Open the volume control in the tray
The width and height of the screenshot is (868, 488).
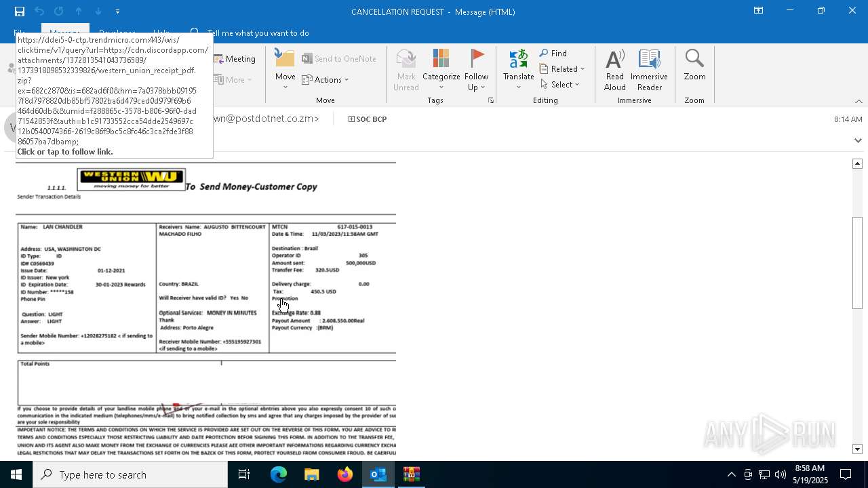tap(781, 474)
